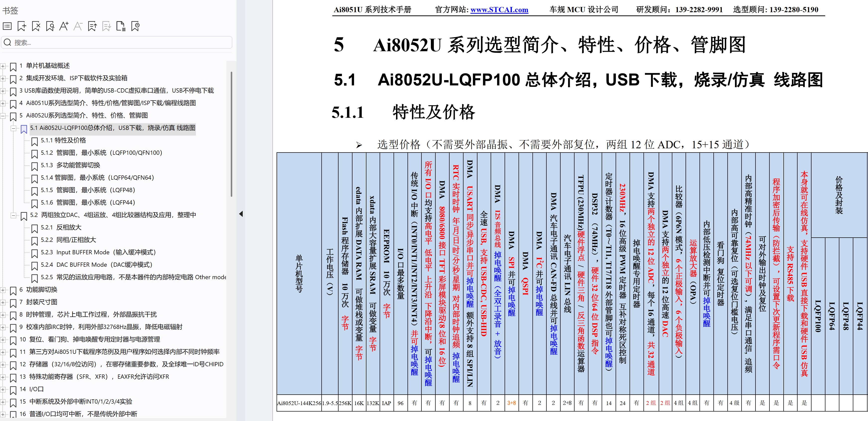The height and width of the screenshot is (421, 868).
Task: Collapse section 5.2 两组独立DAC
Action: tap(13, 215)
